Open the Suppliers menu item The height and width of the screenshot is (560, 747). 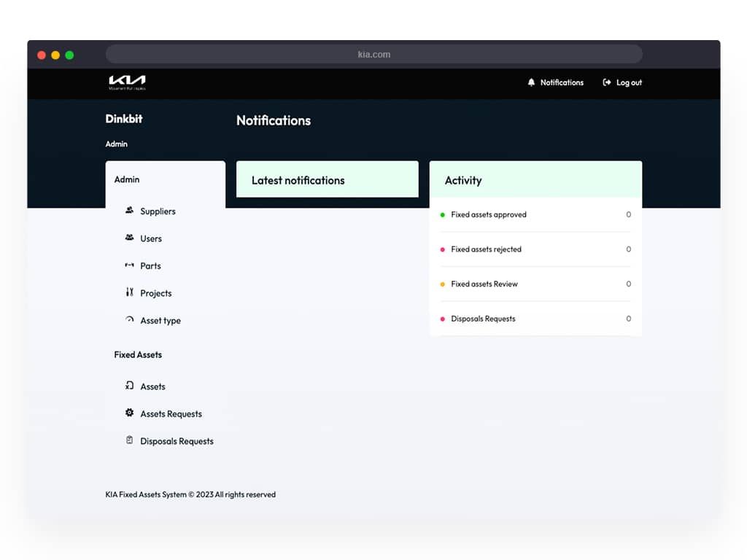[x=158, y=211]
